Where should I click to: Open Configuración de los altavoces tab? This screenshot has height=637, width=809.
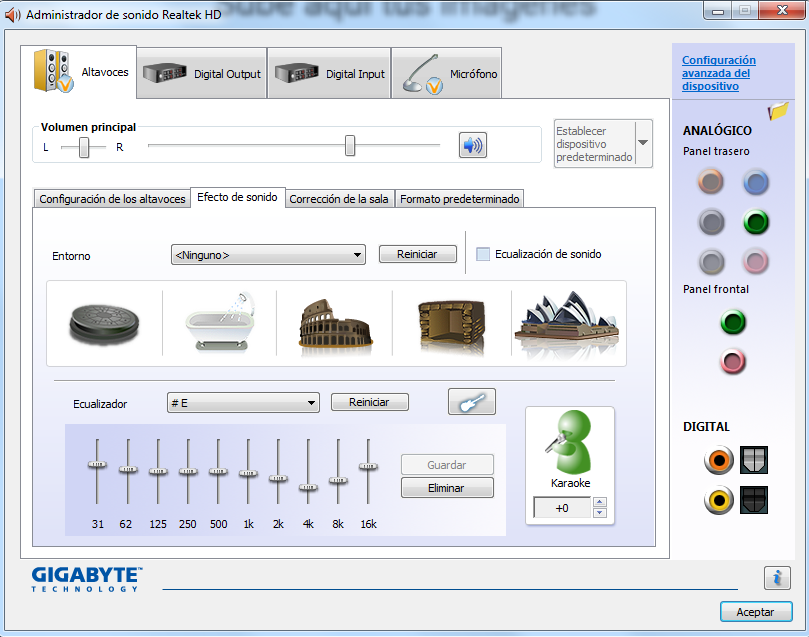coord(112,199)
